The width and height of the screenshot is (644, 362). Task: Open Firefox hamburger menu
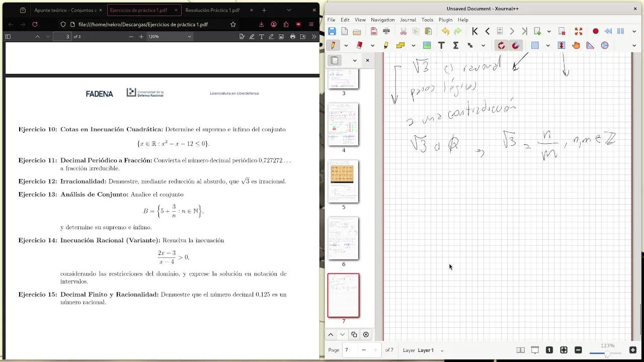coord(311,24)
